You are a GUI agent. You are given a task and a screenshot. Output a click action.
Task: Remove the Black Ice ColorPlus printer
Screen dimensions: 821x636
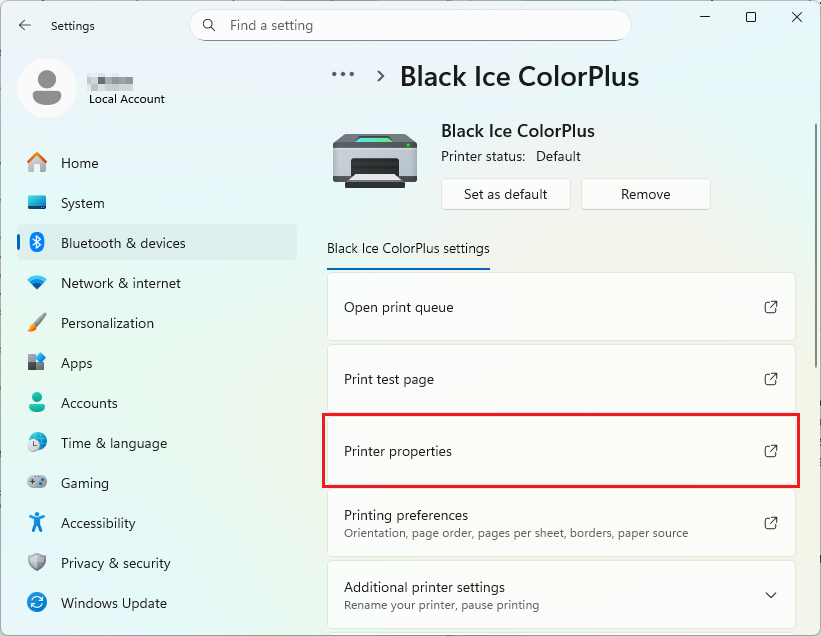[645, 194]
